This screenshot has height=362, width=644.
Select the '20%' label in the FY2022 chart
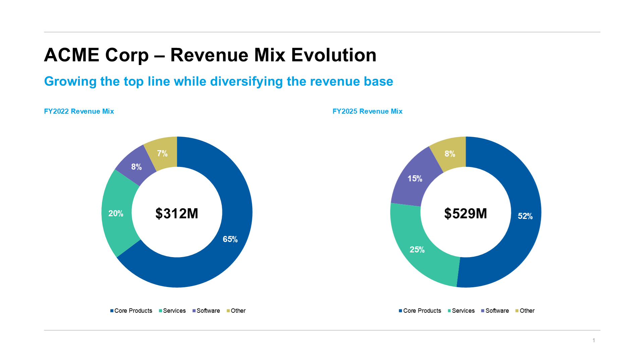tap(116, 214)
